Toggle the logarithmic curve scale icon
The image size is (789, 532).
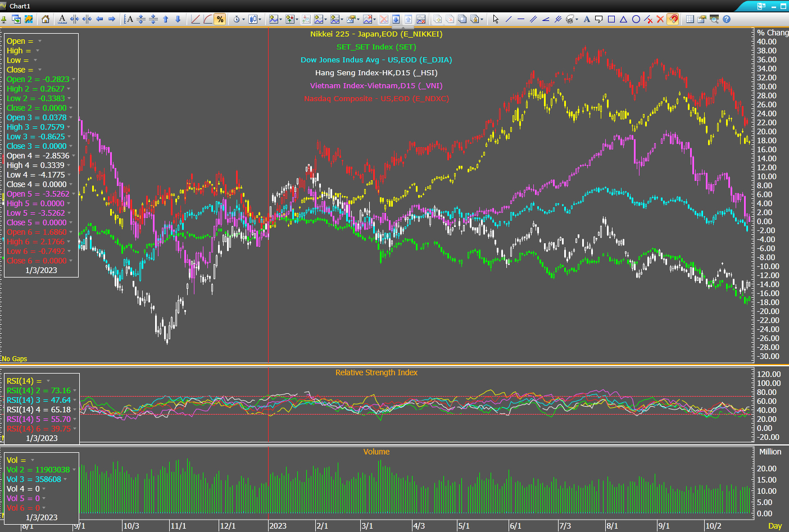[208, 19]
